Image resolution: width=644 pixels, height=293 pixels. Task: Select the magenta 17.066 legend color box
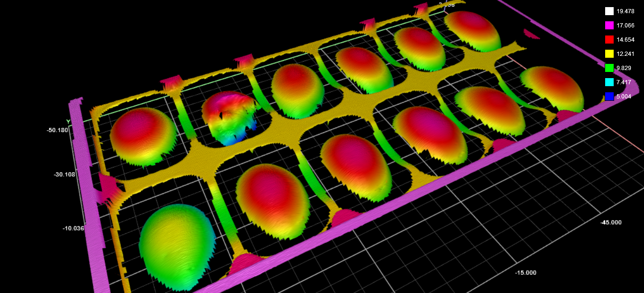click(609, 26)
